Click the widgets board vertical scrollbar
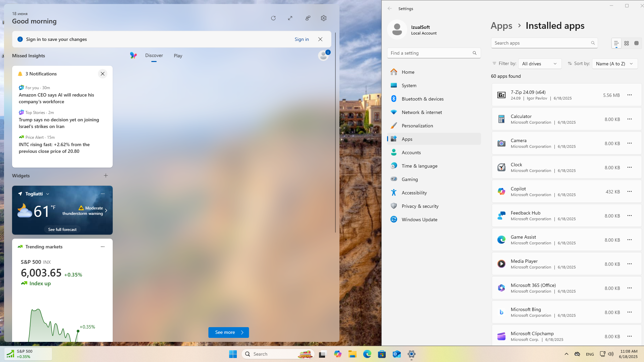 point(335,132)
